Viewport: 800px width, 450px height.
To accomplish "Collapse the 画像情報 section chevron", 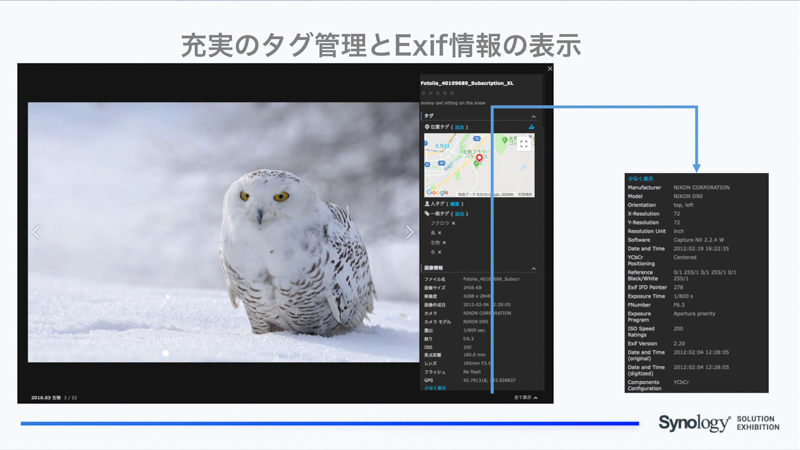I will pos(534,268).
